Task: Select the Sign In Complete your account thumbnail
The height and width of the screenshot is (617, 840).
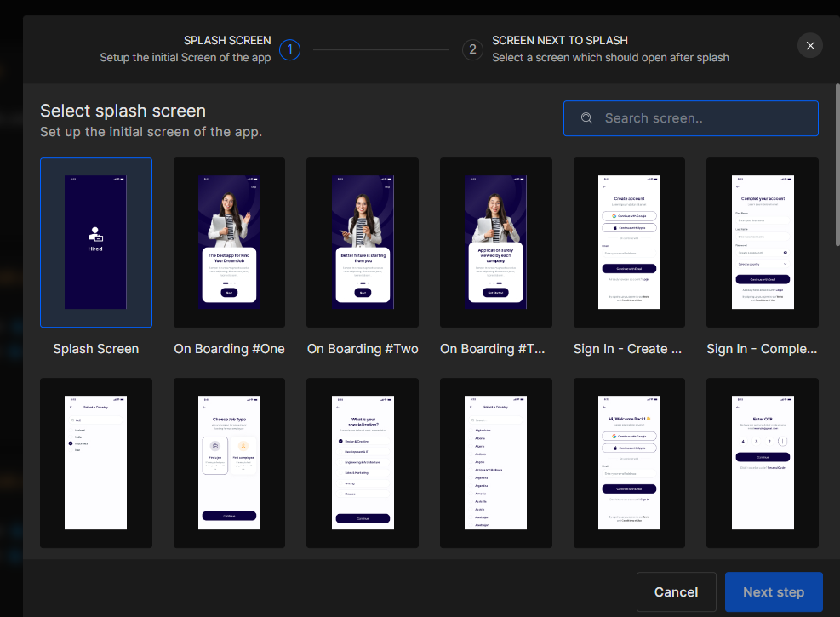Action: tap(762, 243)
